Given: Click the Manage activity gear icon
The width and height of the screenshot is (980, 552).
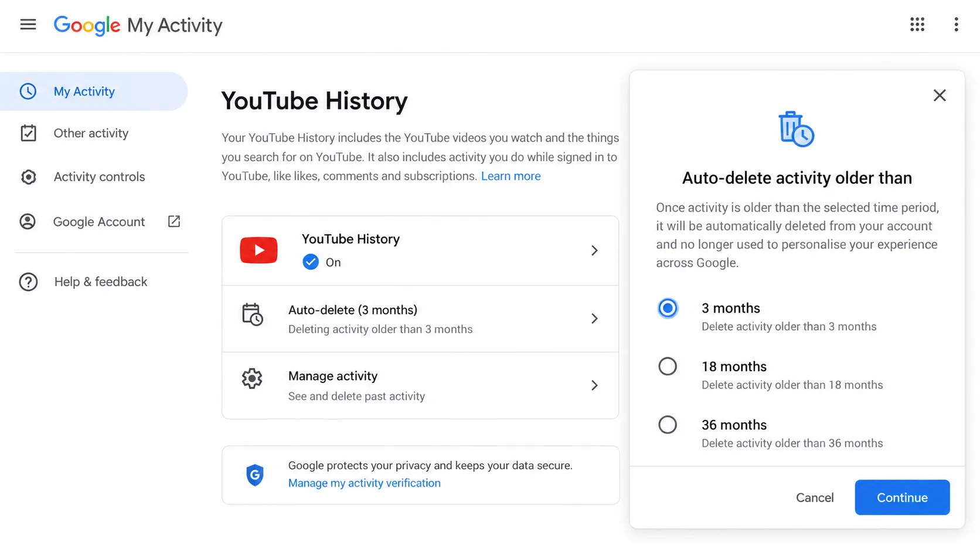Looking at the screenshot, I should point(252,379).
